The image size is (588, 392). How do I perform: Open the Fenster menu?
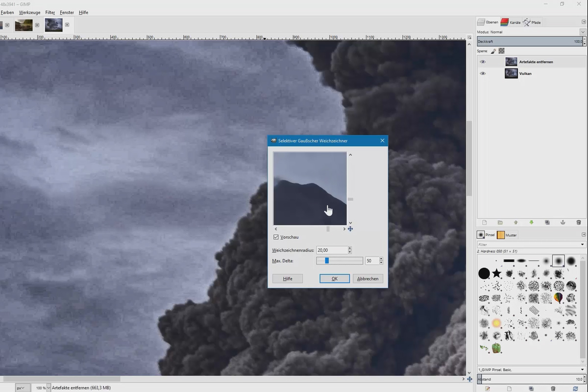tap(67, 12)
